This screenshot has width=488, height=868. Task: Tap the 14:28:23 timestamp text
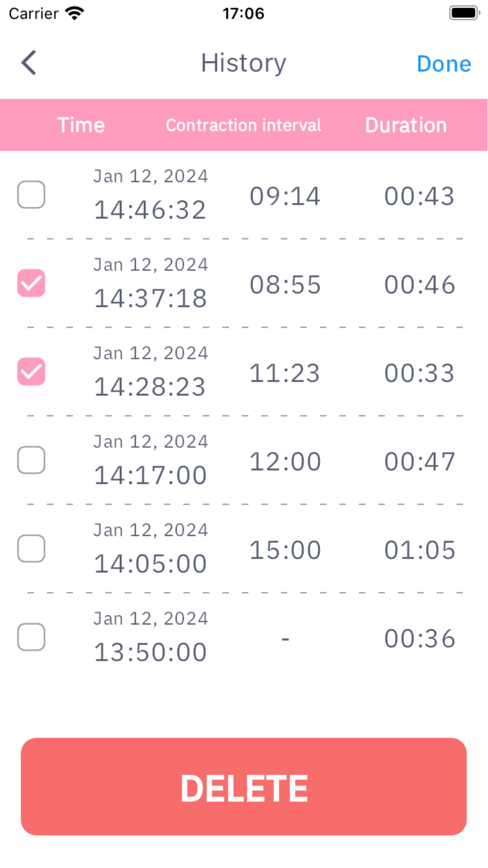point(150,387)
